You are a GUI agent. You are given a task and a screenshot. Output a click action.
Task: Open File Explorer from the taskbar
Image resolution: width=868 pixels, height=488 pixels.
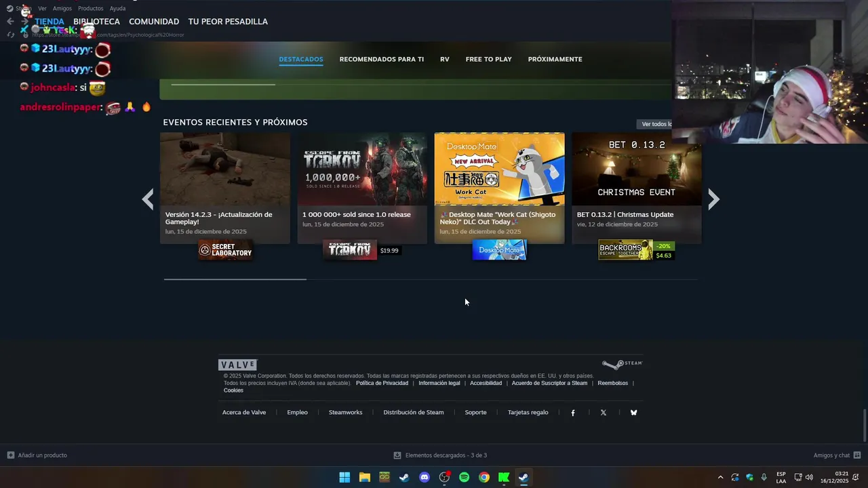tap(364, 477)
